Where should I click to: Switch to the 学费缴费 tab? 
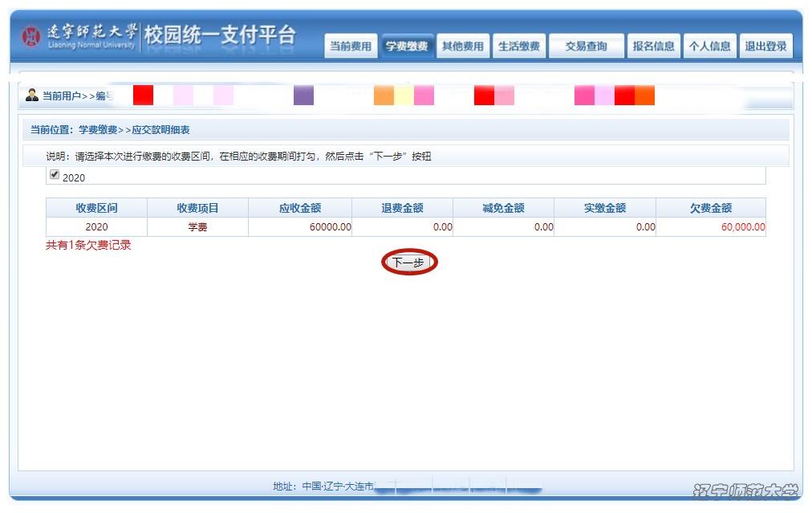tap(407, 47)
